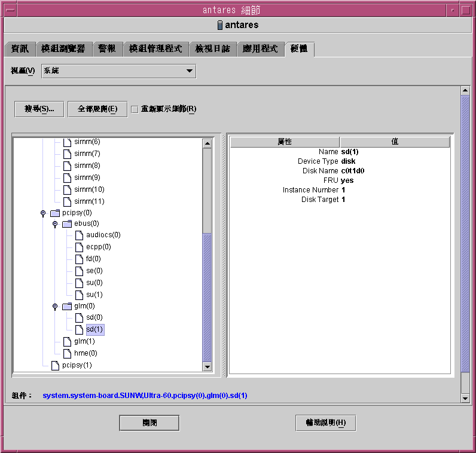This screenshot has width=476, height=453.
Task: Click the hme(0) document icon
Action: pos(67,353)
